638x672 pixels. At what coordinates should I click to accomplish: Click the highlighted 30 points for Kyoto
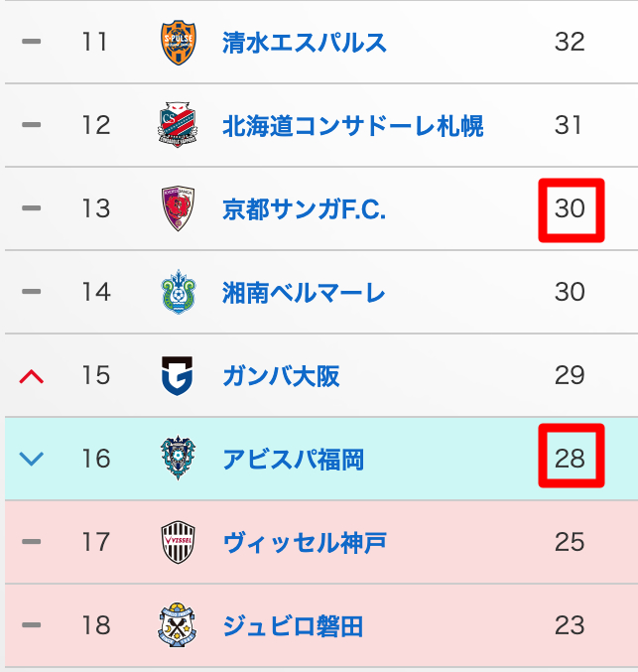[571, 209]
